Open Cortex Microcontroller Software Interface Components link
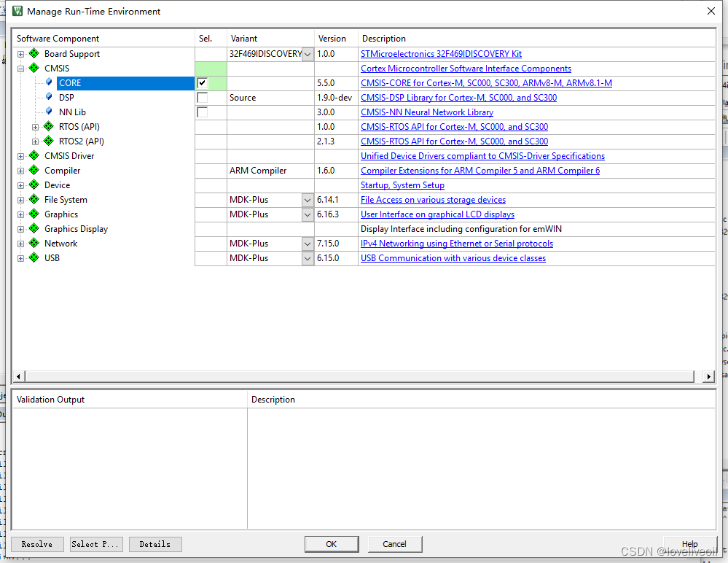Viewport: 728px width, 563px height. click(466, 69)
